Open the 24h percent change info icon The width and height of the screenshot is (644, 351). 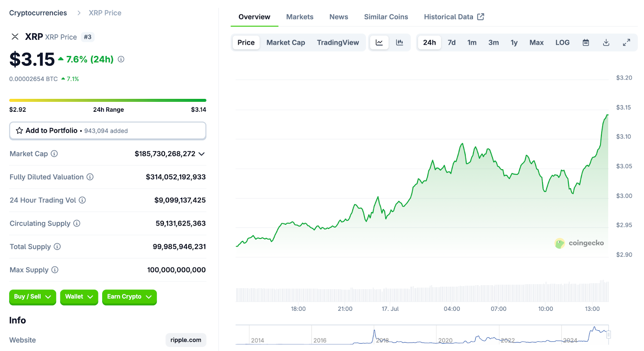[x=121, y=59]
